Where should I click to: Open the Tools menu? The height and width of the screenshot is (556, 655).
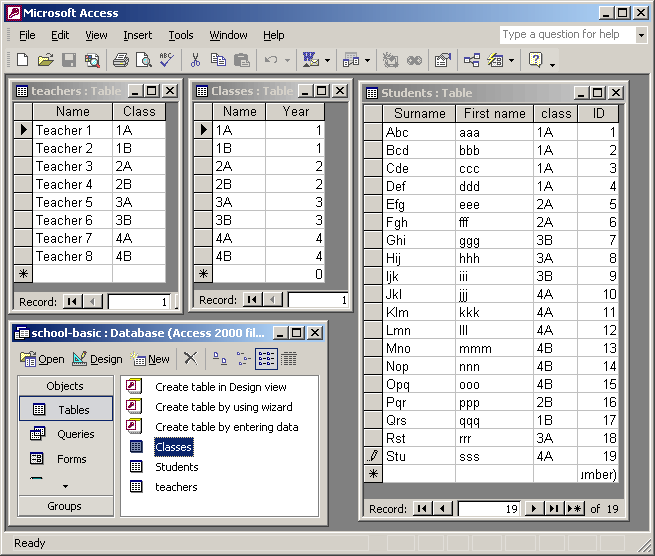click(x=180, y=35)
